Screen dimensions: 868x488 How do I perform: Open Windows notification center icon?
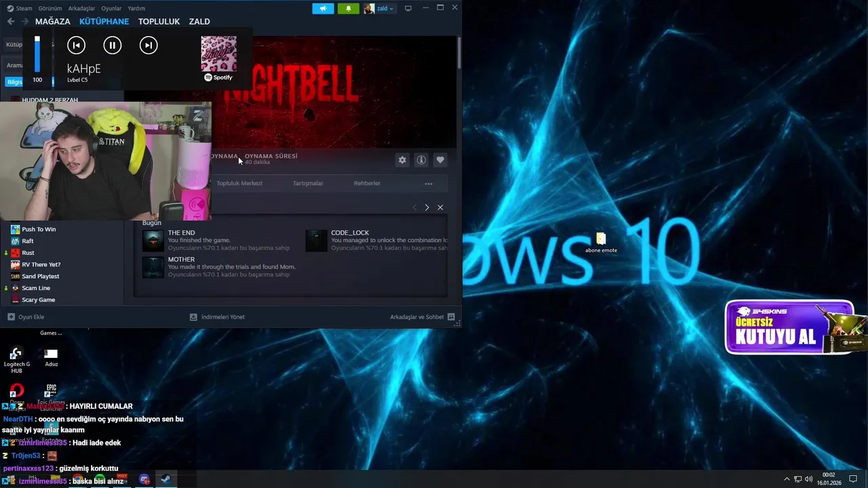pyautogui.click(x=853, y=479)
